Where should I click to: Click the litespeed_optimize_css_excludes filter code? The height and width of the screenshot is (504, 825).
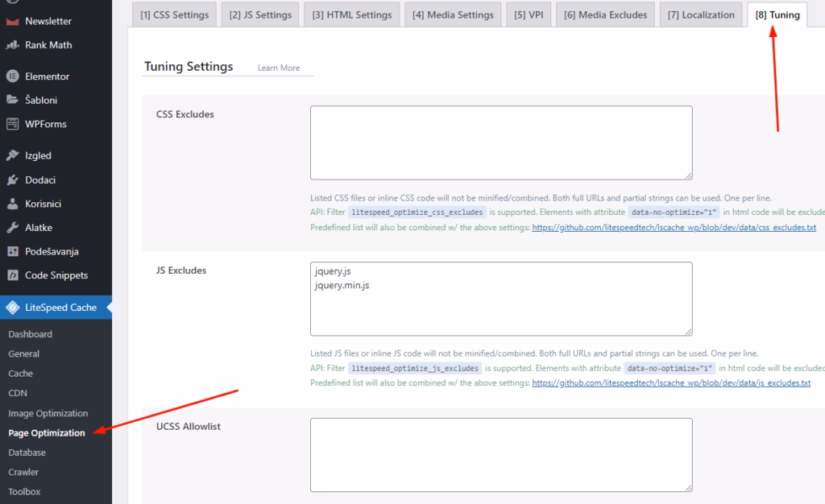coord(417,213)
